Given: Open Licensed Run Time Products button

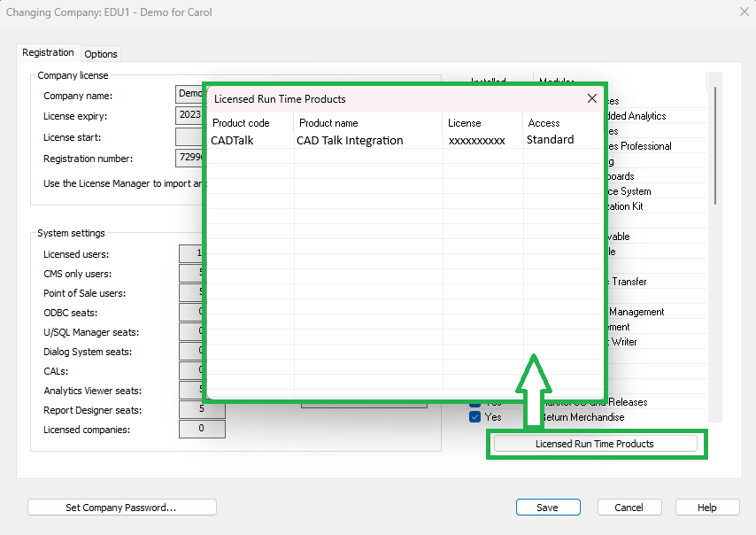Looking at the screenshot, I should [595, 444].
